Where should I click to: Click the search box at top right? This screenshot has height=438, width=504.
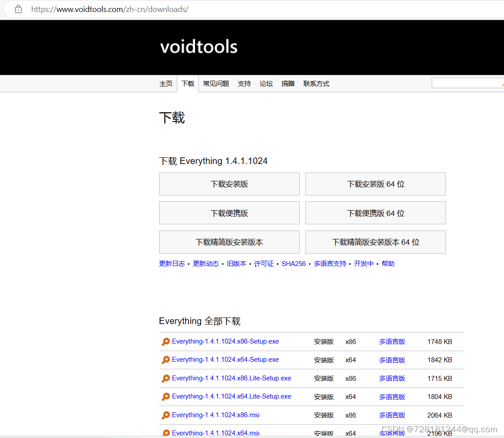pos(468,82)
